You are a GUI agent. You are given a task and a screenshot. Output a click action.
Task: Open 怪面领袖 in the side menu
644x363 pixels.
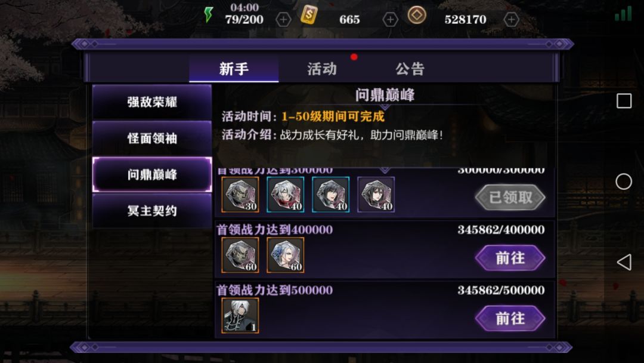(x=152, y=138)
